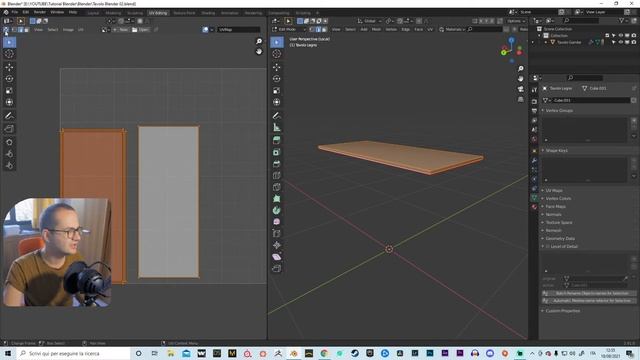Expand the Shape Keys panel
The height and width of the screenshot is (360, 640).
point(556,151)
